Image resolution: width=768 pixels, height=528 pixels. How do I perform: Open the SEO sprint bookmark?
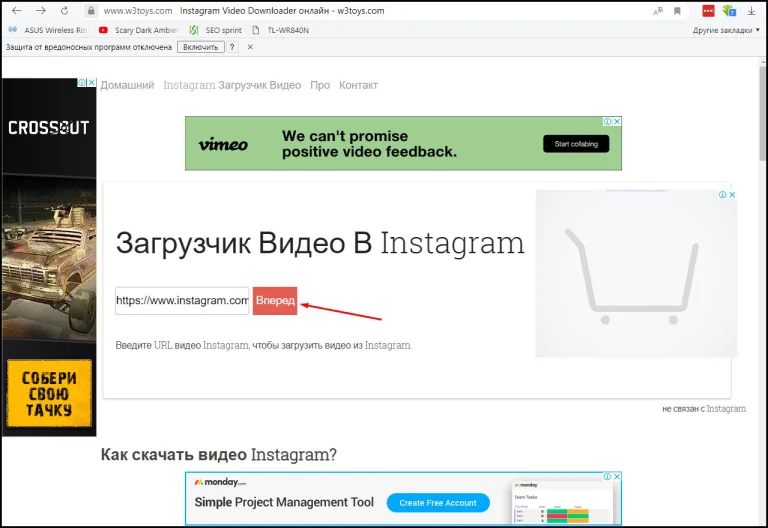[x=216, y=30]
